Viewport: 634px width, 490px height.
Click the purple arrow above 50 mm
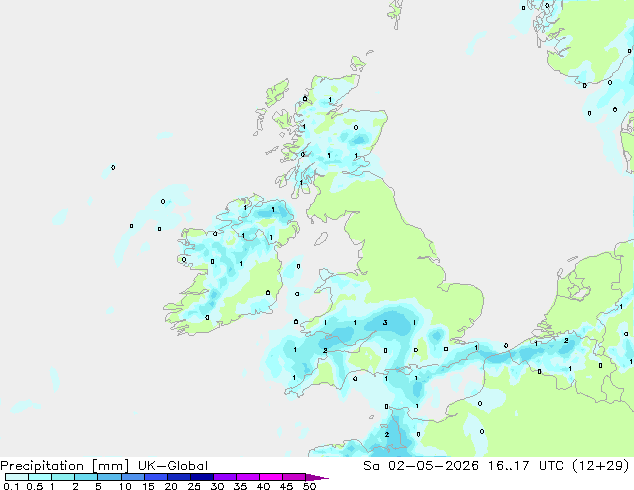[x=317, y=477]
